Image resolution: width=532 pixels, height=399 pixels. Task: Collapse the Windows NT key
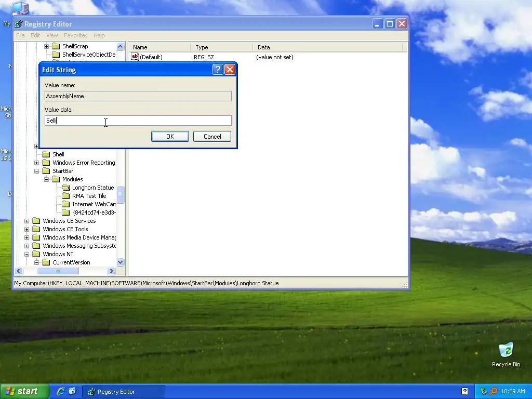(27, 254)
